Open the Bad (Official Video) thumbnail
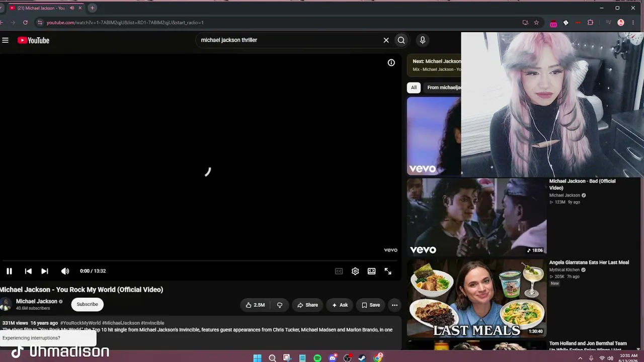 [x=476, y=217]
